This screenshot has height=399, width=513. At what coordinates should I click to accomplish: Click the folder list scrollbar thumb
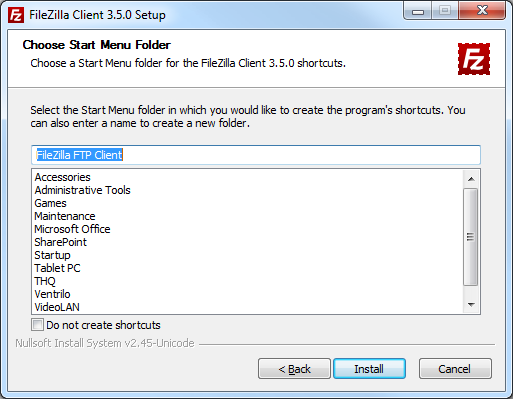click(x=471, y=237)
